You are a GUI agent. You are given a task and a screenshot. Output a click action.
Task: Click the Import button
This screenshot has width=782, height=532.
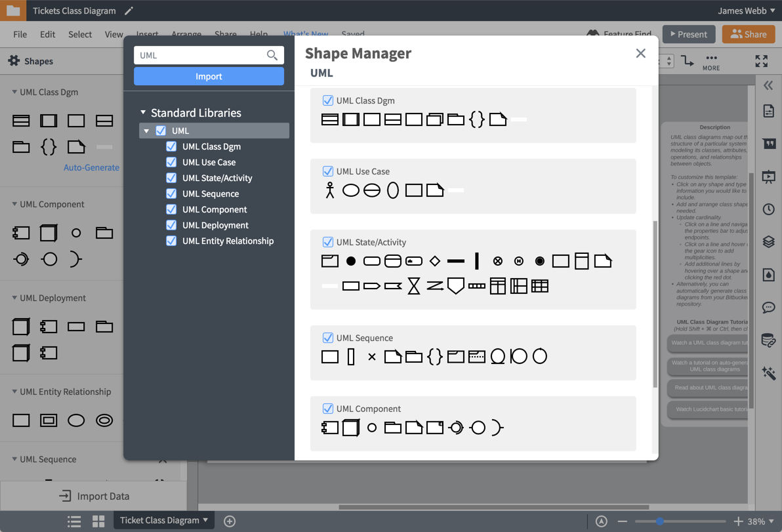209,76
